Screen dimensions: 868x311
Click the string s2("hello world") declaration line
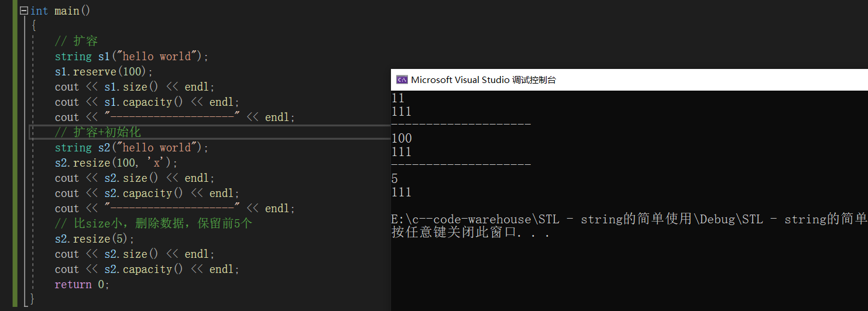pyautogui.click(x=132, y=148)
